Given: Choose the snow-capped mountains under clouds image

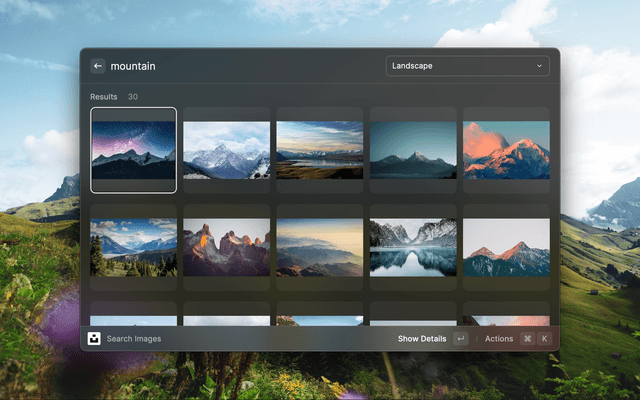Looking at the screenshot, I should 227,150.
